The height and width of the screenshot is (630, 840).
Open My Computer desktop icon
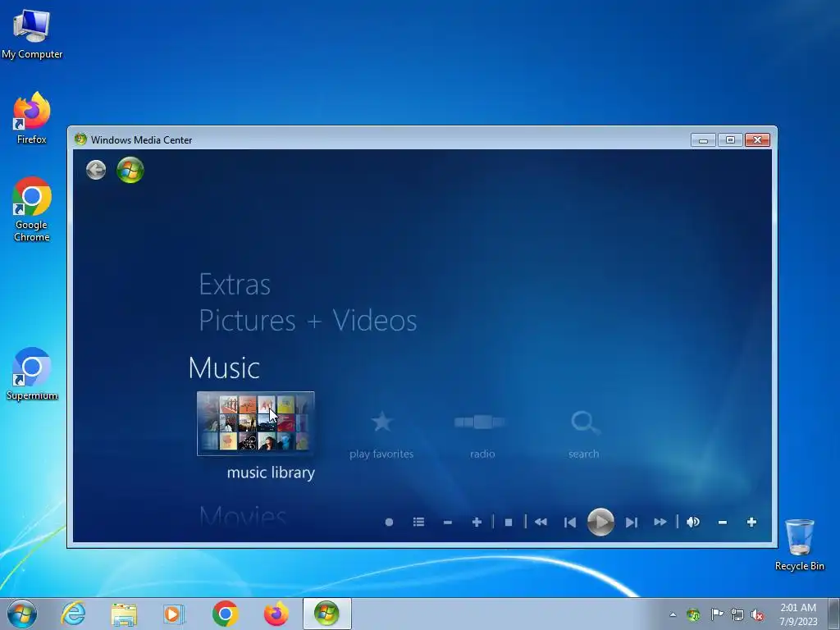32,34
